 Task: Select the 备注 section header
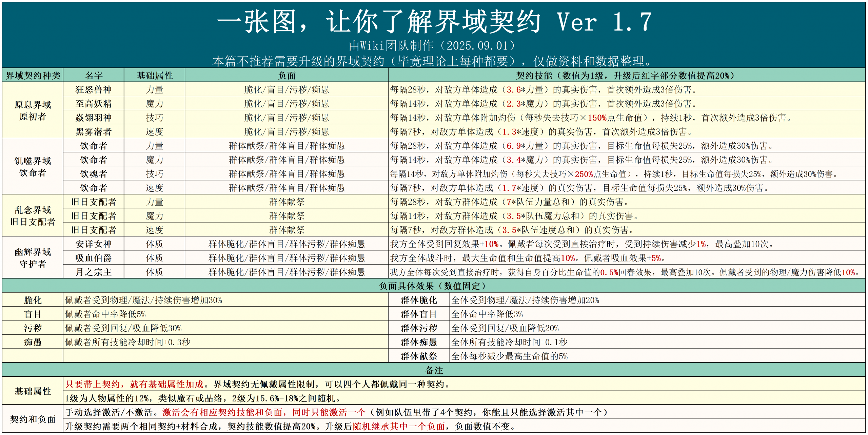click(434, 370)
